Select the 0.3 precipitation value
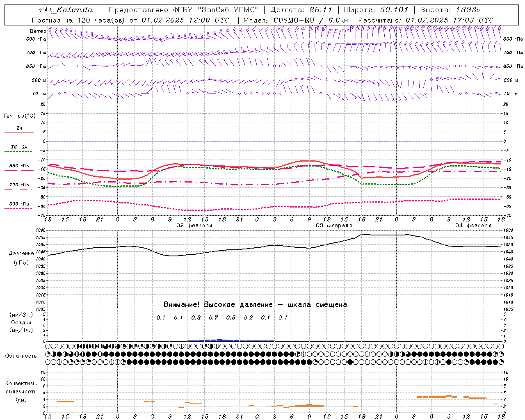The height and width of the screenshot is (420, 525). click(x=196, y=317)
